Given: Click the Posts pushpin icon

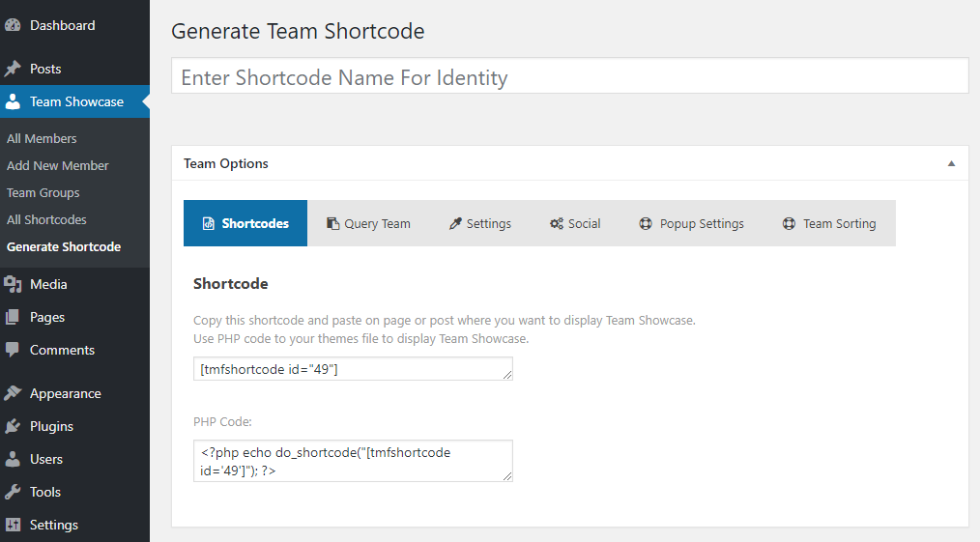Looking at the screenshot, I should 13,69.
